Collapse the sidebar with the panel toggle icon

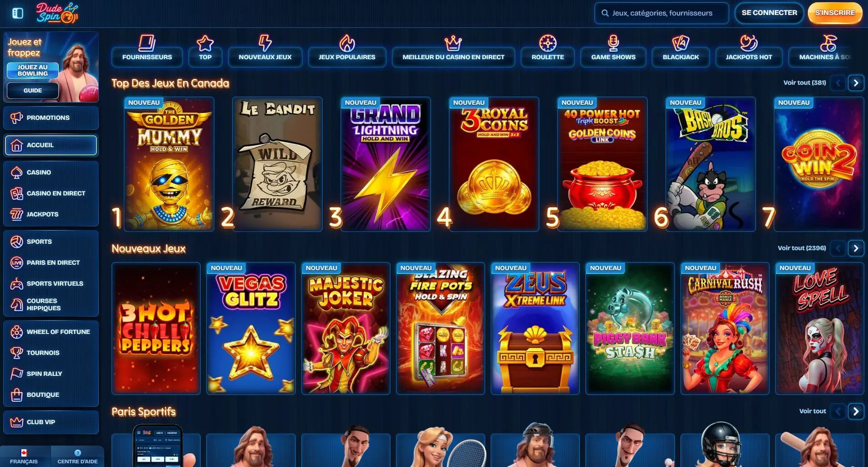18,13
